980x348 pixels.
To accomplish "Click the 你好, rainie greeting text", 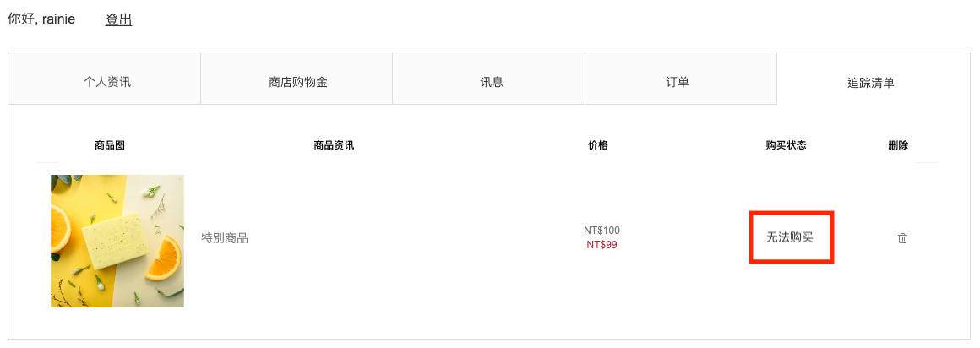I will [41, 19].
